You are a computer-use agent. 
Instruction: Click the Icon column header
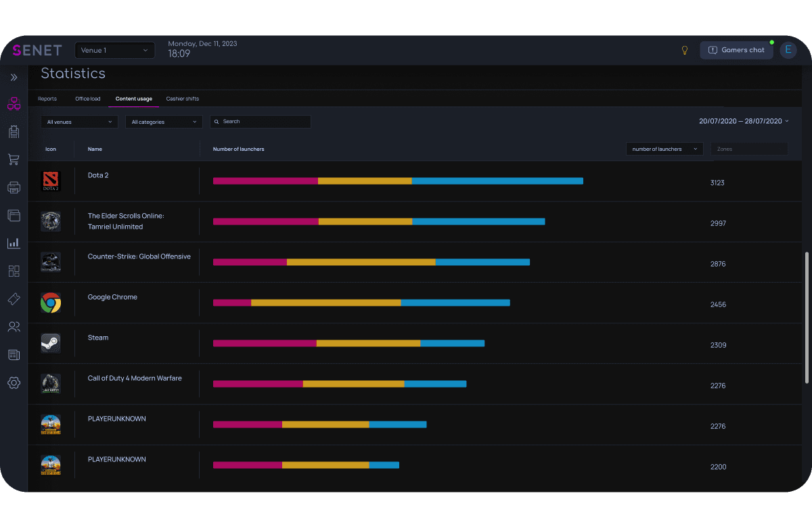51,149
